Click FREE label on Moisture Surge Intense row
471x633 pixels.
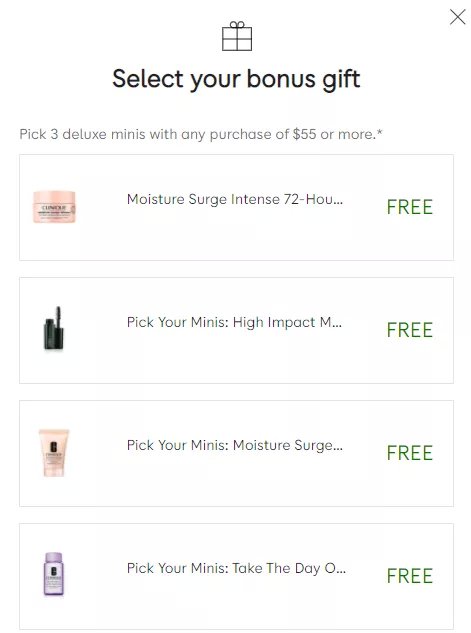410,207
